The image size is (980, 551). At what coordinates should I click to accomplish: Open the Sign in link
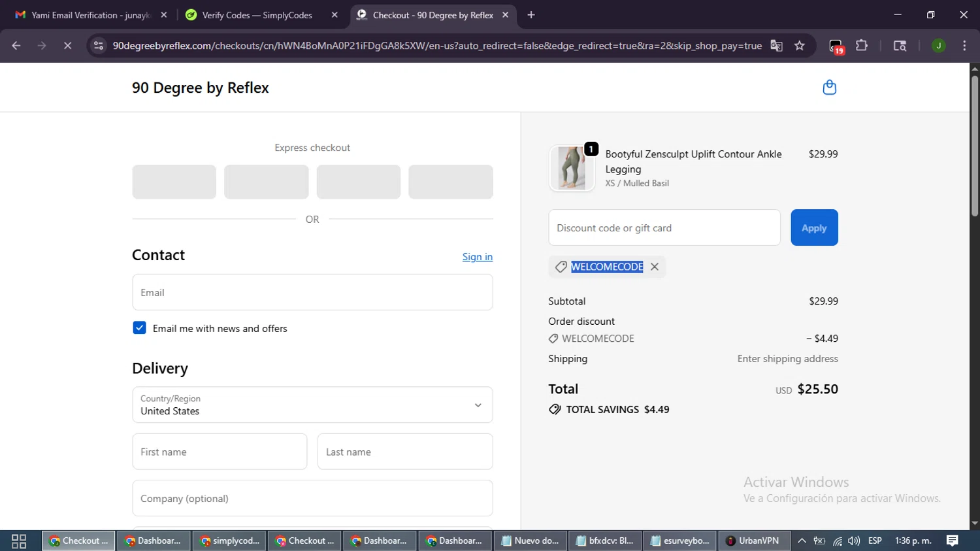click(478, 257)
